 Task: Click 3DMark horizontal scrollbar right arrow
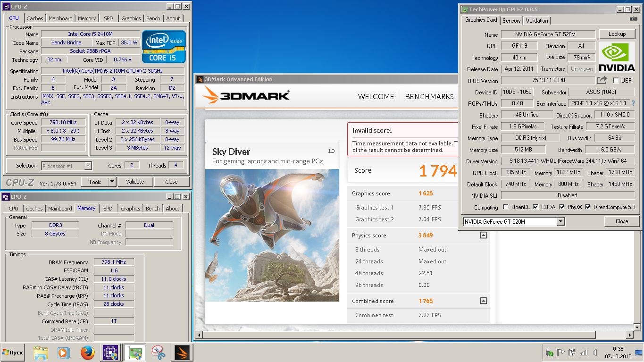click(x=629, y=335)
